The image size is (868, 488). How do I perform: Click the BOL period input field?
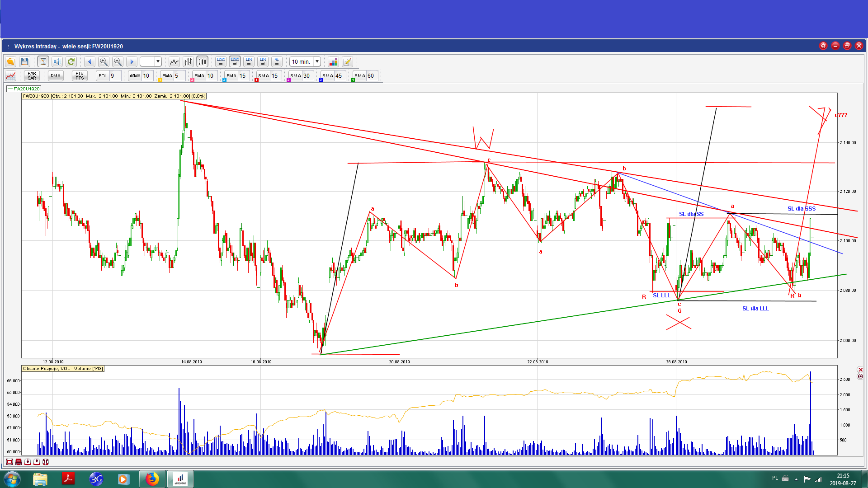coord(115,75)
